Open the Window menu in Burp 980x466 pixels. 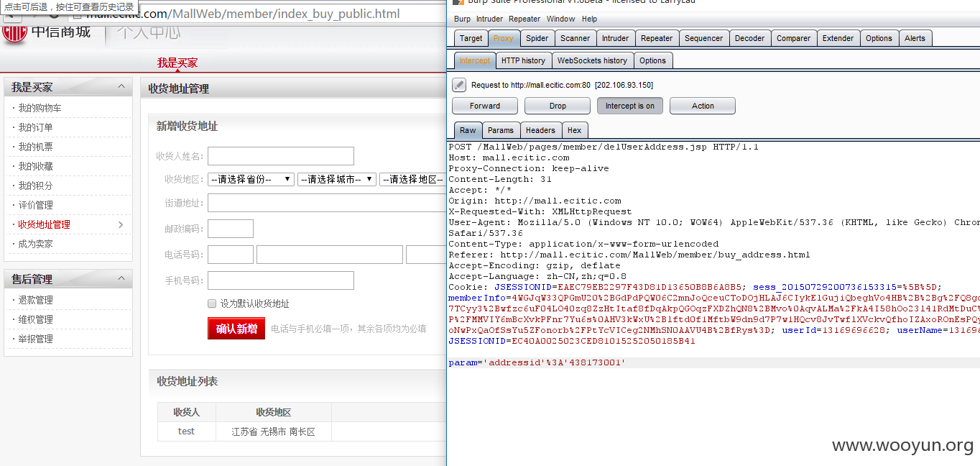pyautogui.click(x=560, y=19)
